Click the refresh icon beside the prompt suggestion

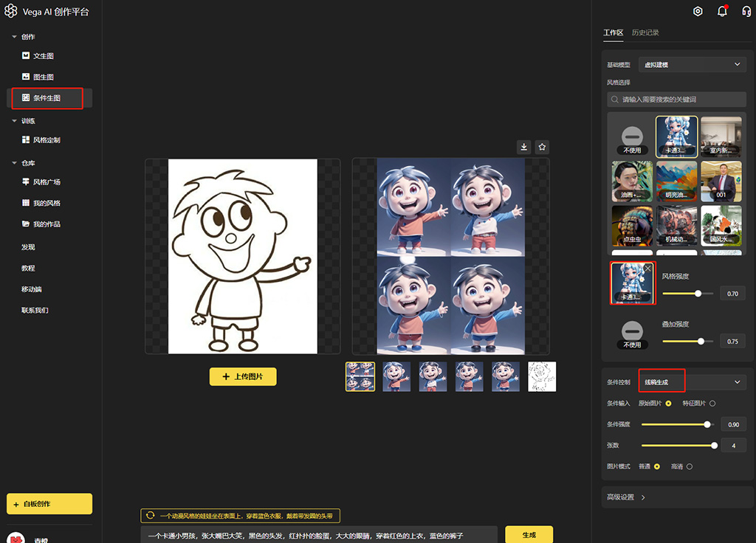pyautogui.click(x=151, y=516)
